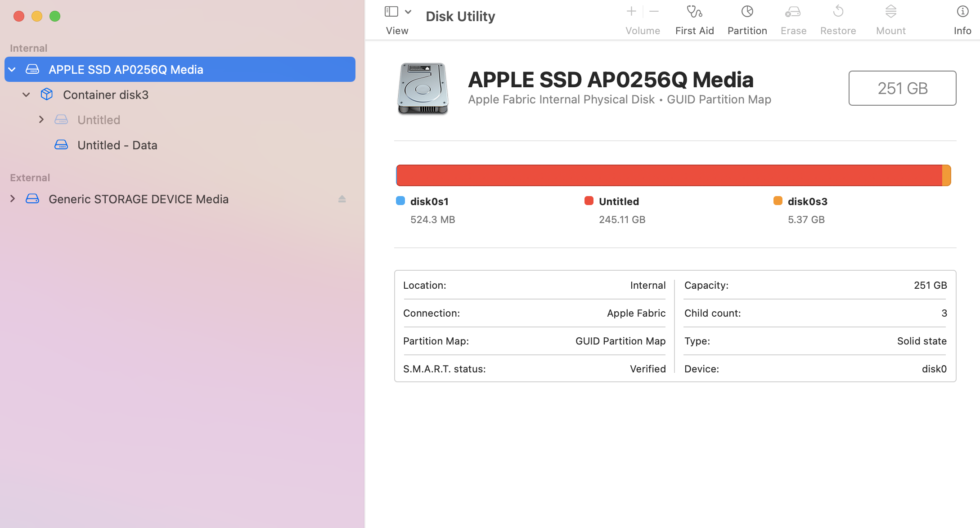980x528 pixels.
Task: Expand the Untitled volume chevron
Action: click(41, 120)
